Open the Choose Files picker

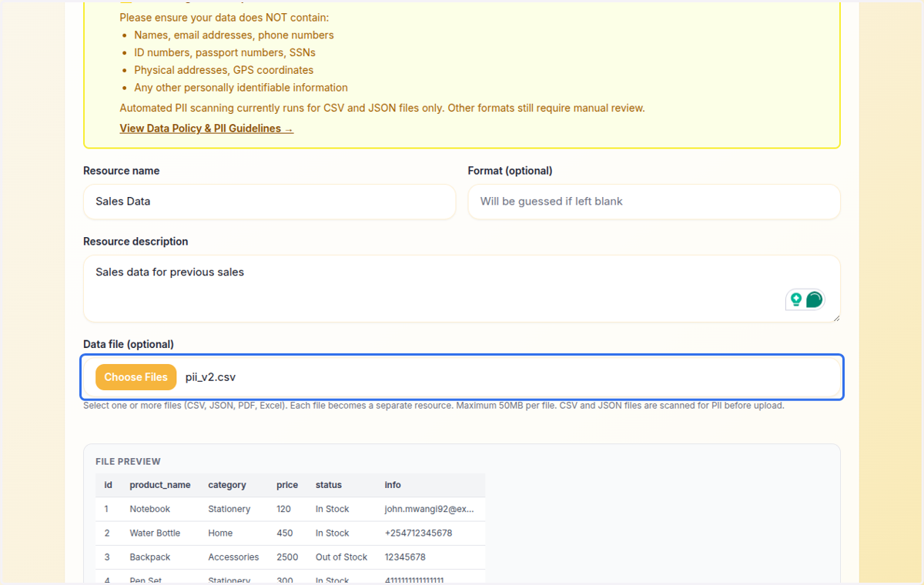[x=136, y=377]
